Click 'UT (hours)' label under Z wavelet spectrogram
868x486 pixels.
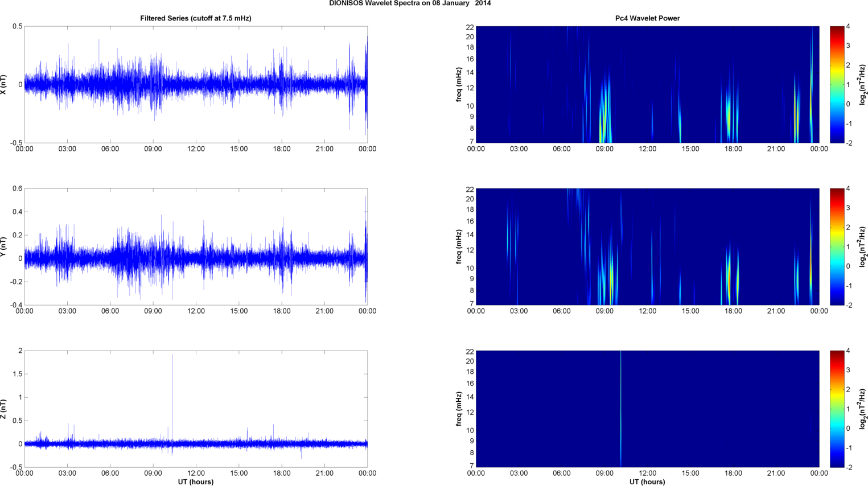coord(647,481)
